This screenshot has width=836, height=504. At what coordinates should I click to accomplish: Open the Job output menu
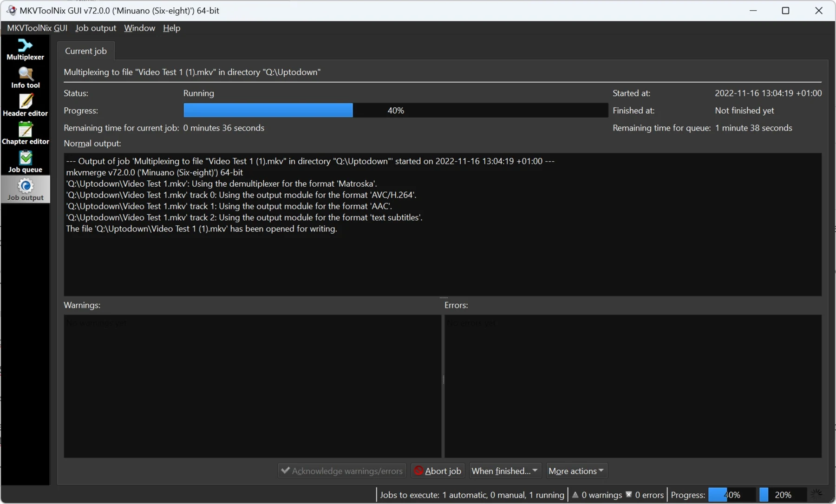[x=96, y=28]
